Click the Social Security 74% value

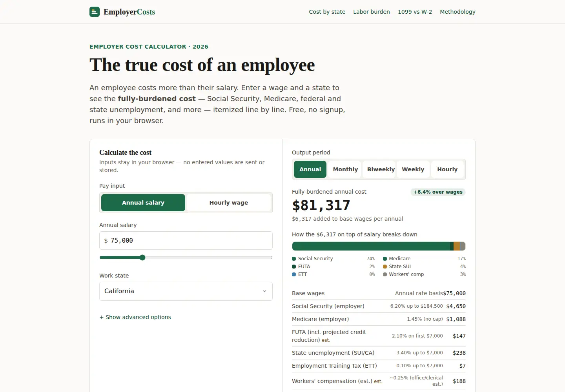click(x=371, y=259)
